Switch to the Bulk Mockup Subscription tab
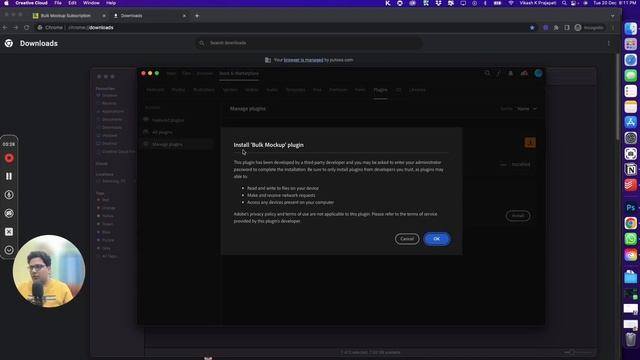 click(65, 16)
